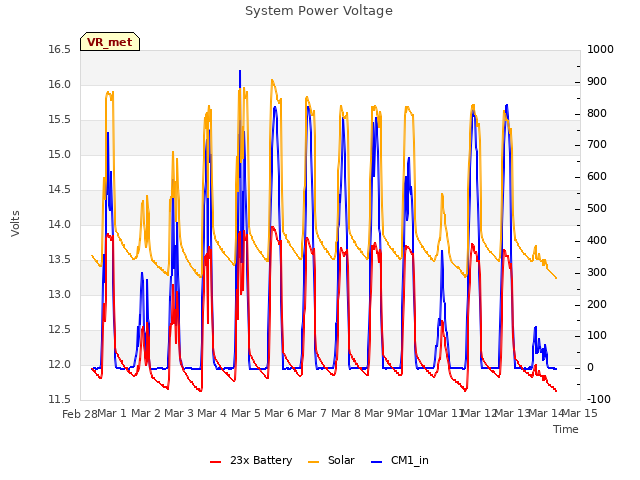This screenshot has width=640, height=480.
Task: Click the Mar 5 x-axis tick label
Action: 246,413
